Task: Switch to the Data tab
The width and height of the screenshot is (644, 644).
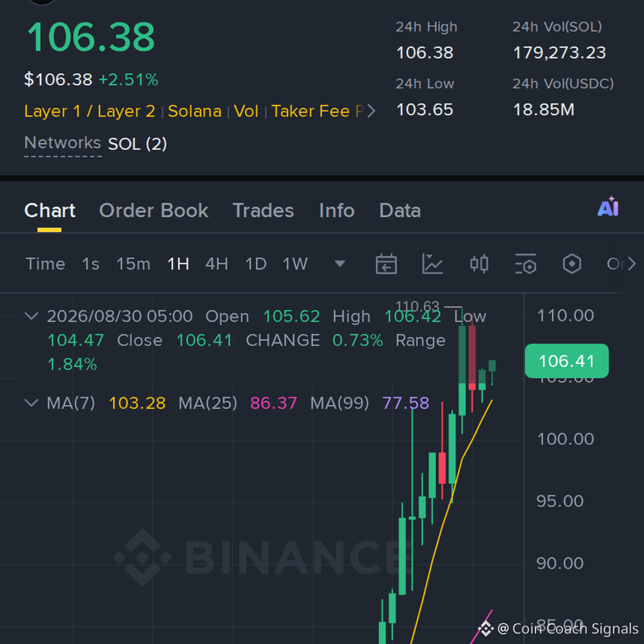Action: tap(400, 210)
